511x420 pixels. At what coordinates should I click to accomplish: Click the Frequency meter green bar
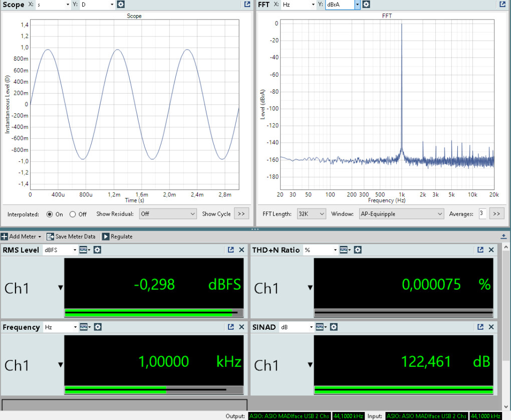click(154, 389)
